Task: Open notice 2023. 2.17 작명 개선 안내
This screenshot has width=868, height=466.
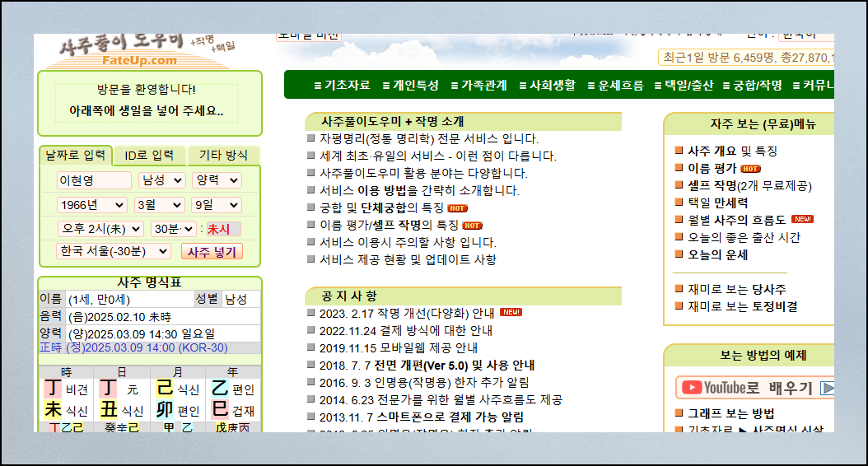Action: click(407, 313)
